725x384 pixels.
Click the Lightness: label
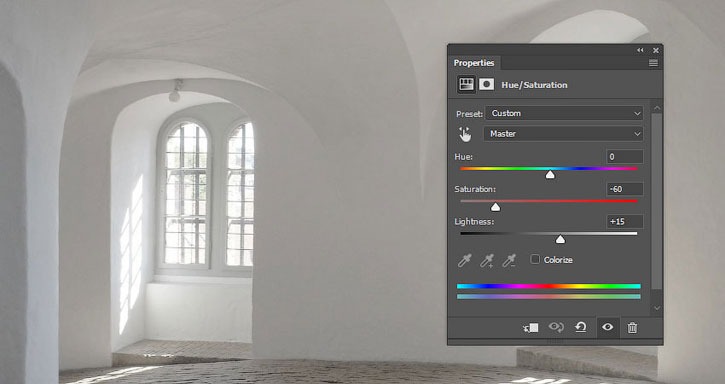coord(474,222)
